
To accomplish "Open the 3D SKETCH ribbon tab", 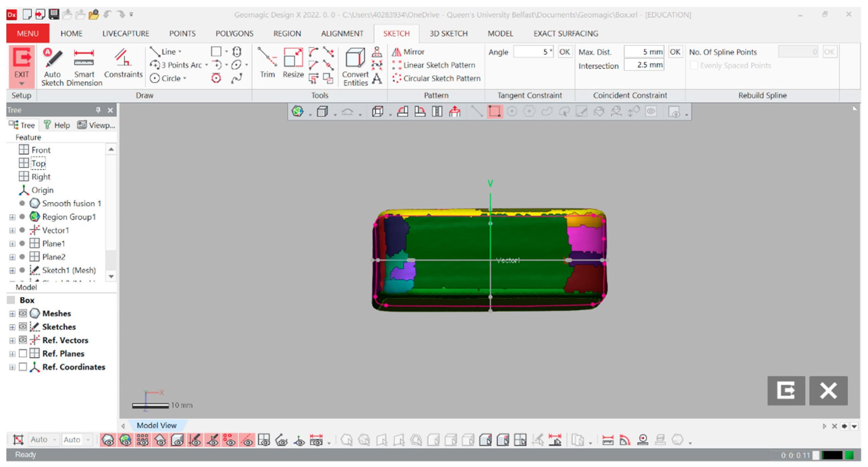I will (x=448, y=34).
